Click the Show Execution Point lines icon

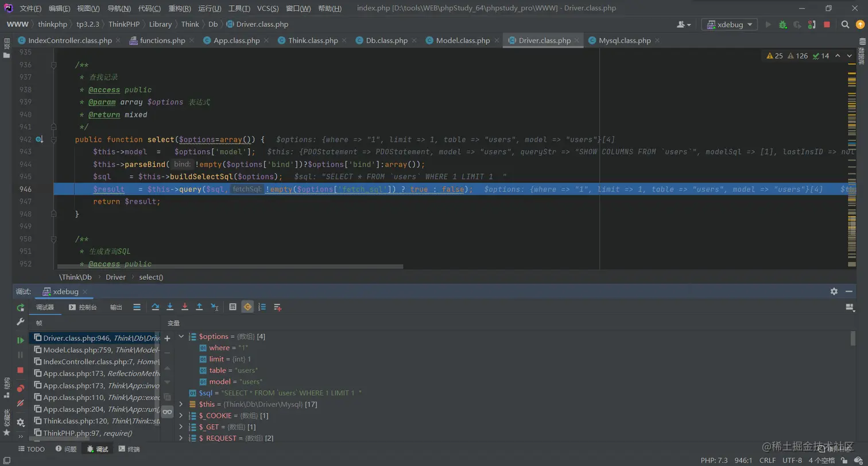click(x=137, y=307)
